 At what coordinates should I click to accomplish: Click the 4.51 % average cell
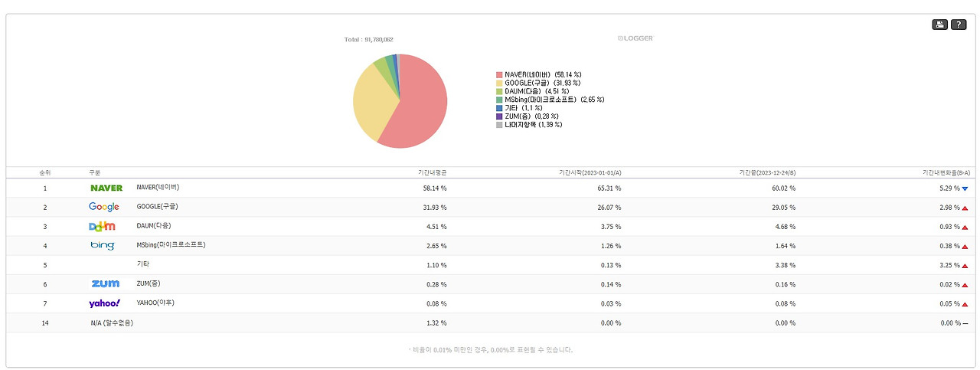tap(436, 227)
